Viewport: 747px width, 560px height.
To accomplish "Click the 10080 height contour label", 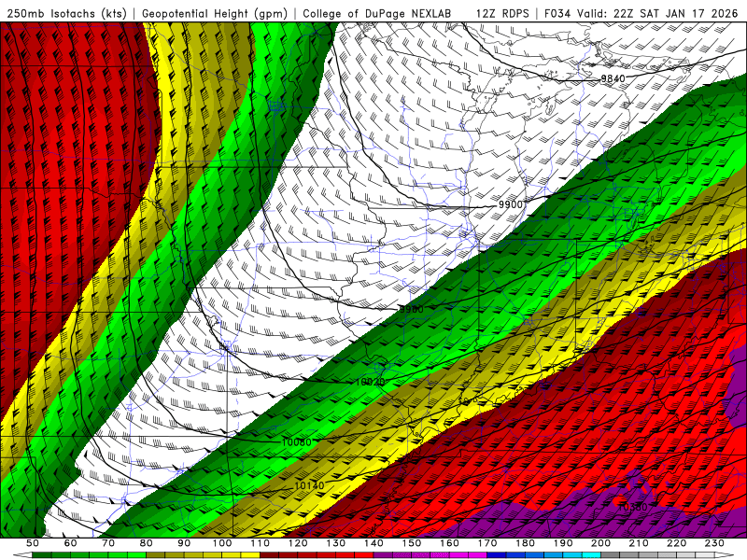I will click(296, 442).
